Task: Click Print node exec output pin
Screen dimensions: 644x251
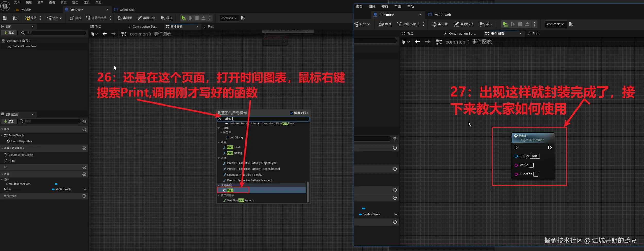Action: pyautogui.click(x=550, y=148)
